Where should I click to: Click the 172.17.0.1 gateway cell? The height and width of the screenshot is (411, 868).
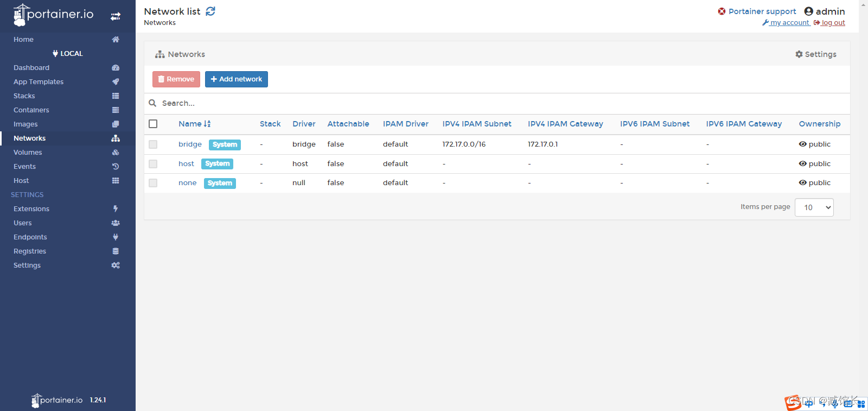pyautogui.click(x=542, y=144)
